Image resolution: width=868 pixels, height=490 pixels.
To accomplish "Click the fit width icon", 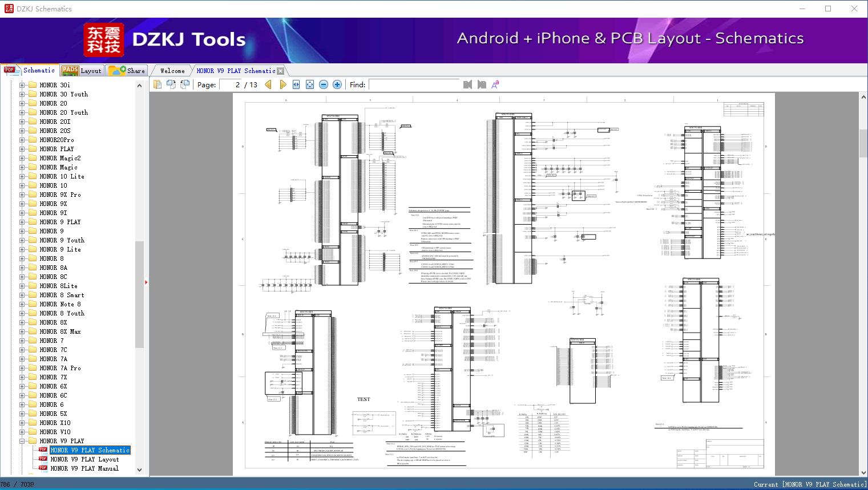I will pyautogui.click(x=296, y=84).
